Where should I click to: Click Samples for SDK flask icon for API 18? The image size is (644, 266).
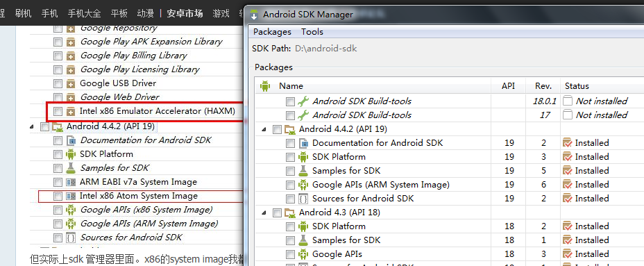(303, 240)
